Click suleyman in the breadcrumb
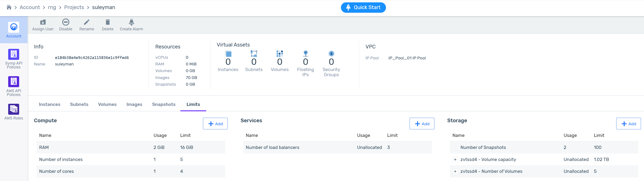The height and width of the screenshot is (181, 644). [104, 7]
